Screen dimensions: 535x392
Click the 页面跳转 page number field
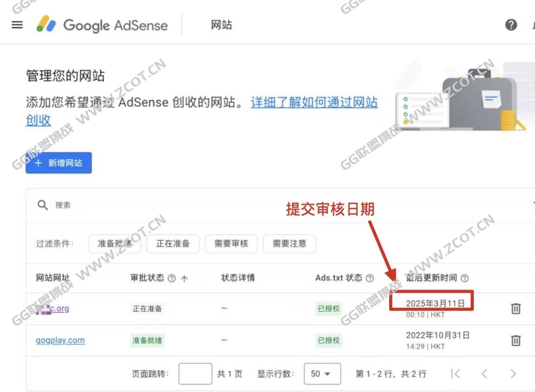[x=195, y=374]
